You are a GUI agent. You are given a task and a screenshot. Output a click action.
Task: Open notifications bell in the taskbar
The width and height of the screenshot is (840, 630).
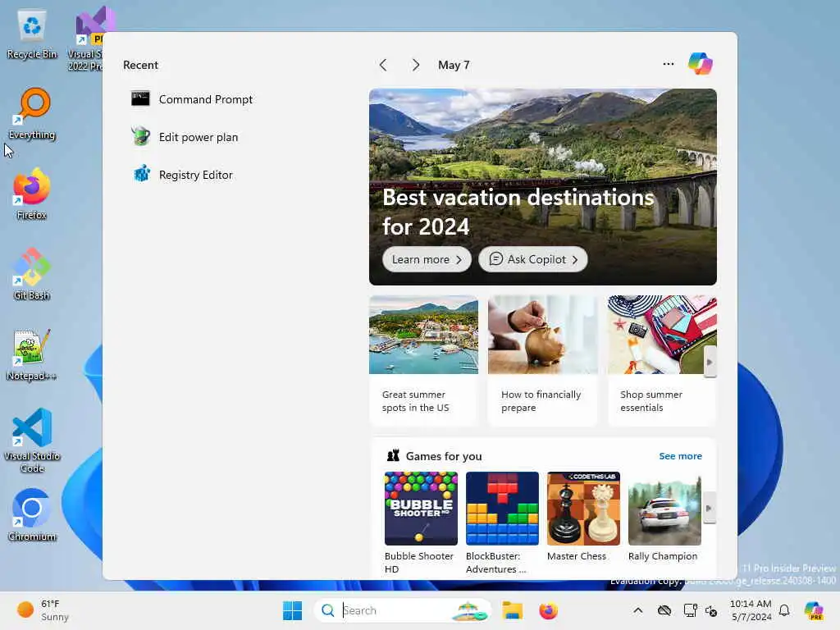click(784, 610)
